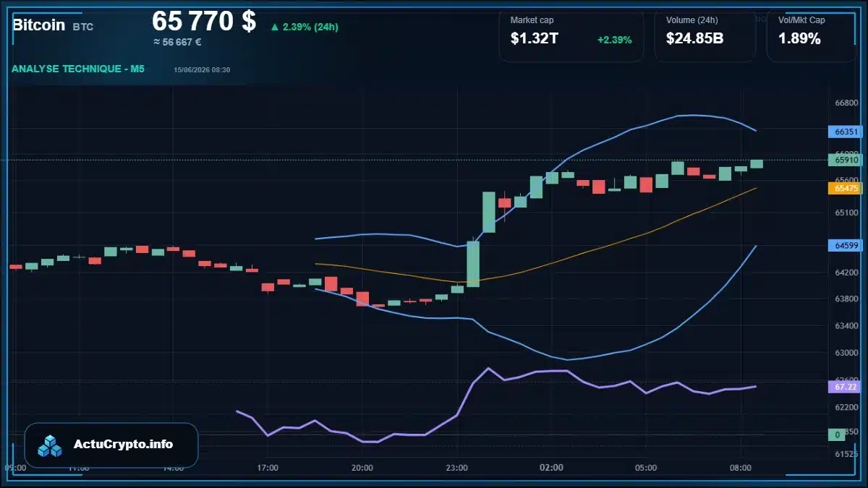
Task: Select the Bitcoin title
Action: [39, 25]
